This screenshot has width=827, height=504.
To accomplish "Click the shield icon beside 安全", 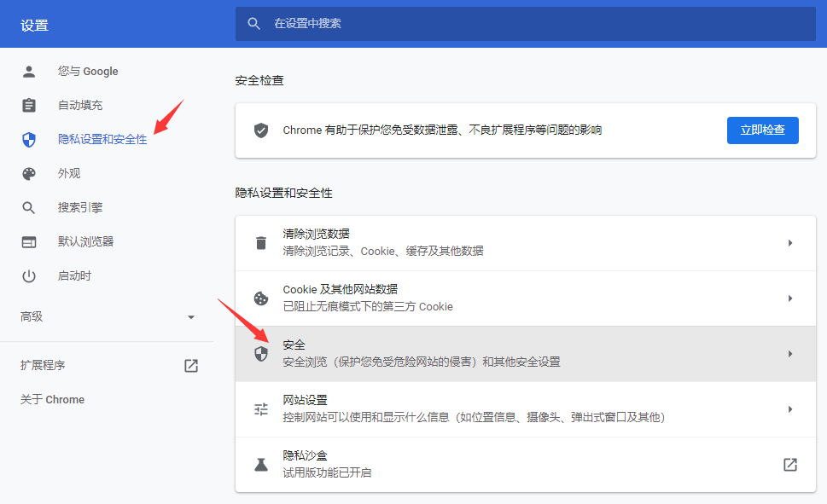I will tap(260, 353).
